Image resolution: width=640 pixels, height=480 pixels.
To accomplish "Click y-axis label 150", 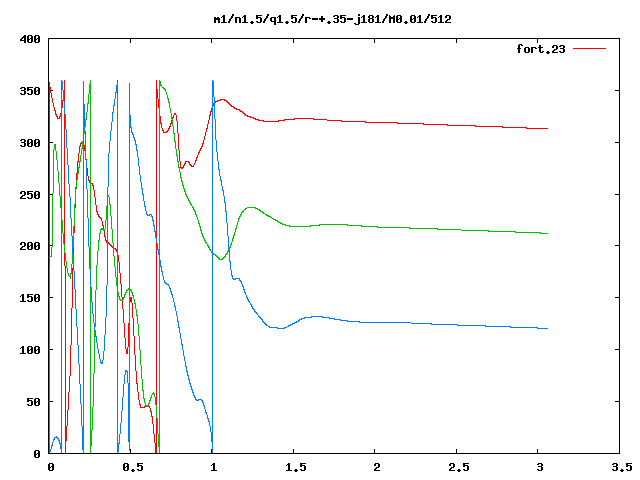I will [x=30, y=298].
